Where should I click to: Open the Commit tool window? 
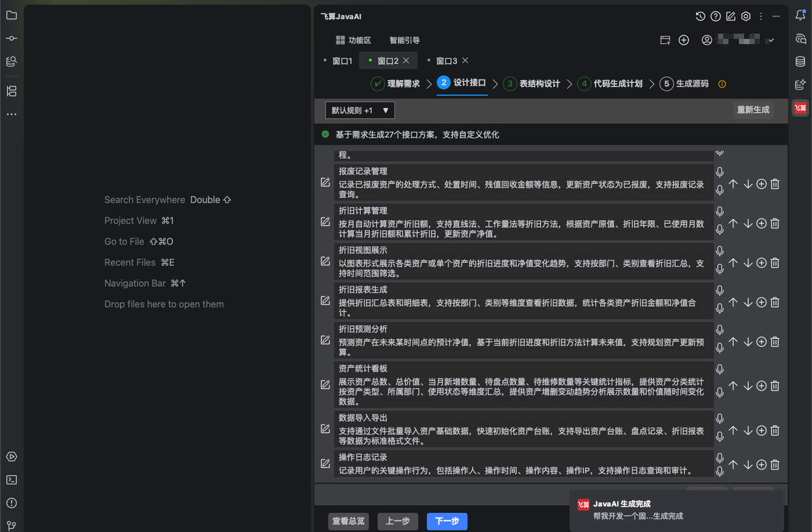[11, 38]
